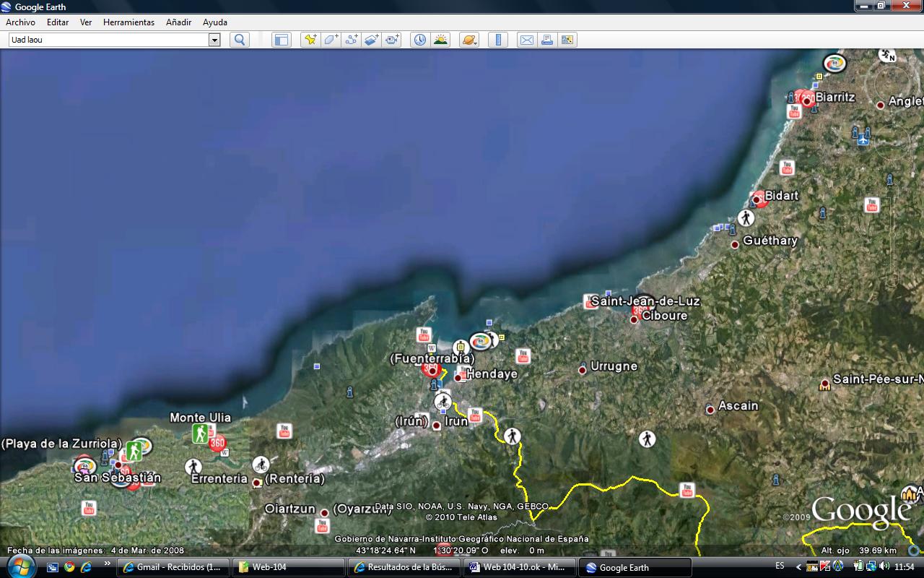The height and width of the screenshot is (578, 924).
Task: Open the Herramientas menu
Action: coord(128,22)
